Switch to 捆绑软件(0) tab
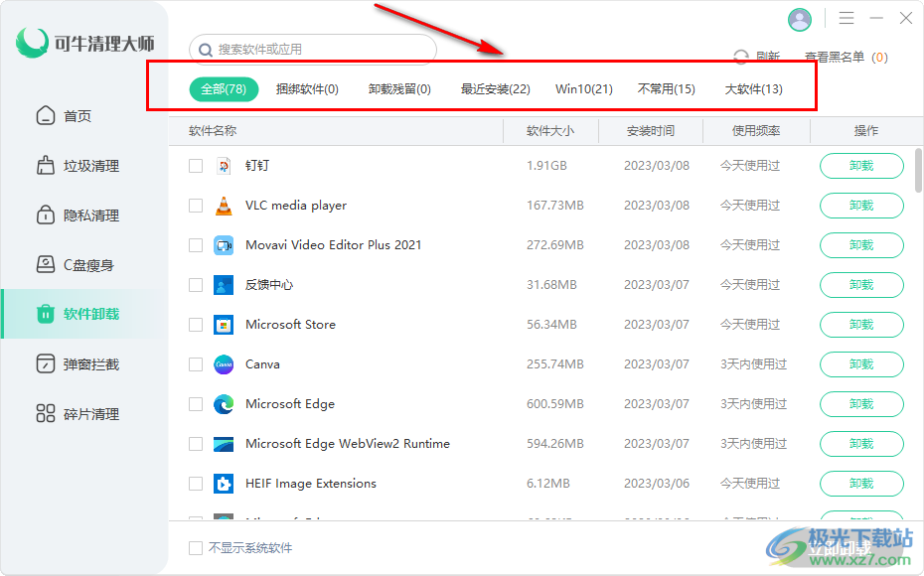Image resolution: width=924 pixels, height=576 pixels. pyautogui.click(x=307, y=89)
